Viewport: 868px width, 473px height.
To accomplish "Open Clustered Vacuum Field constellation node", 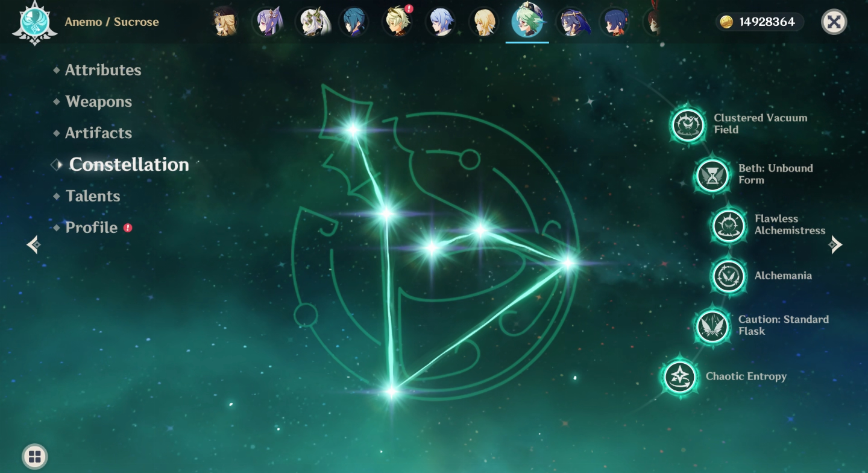I will pos(688,125).
